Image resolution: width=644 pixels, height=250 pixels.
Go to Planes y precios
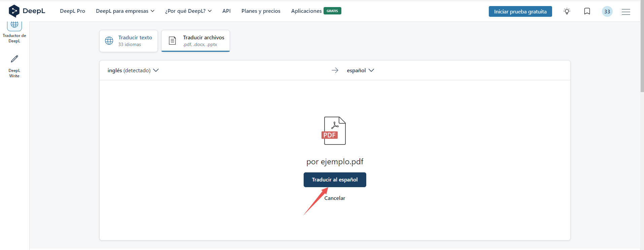(261, 11)
